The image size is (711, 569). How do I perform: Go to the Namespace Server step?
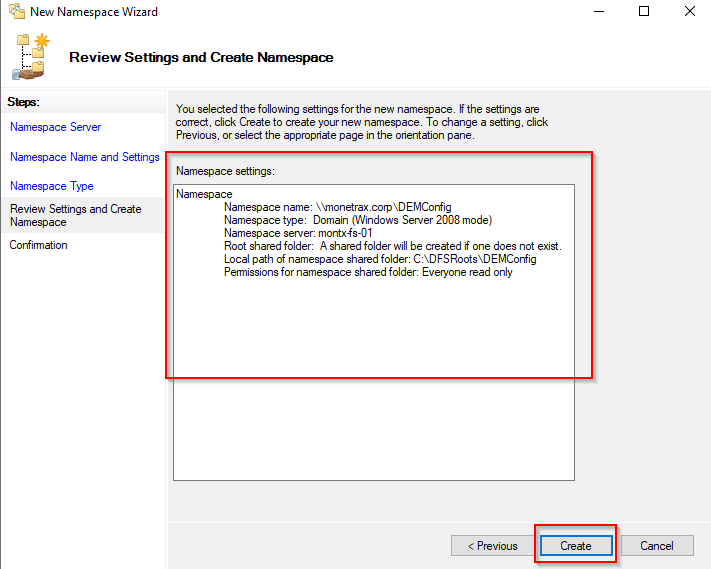[55, 127]
